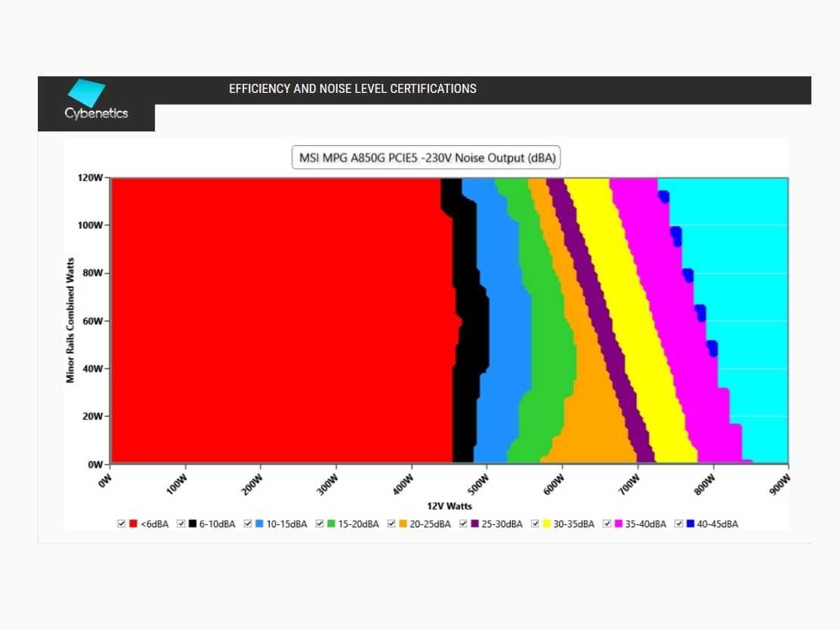Toggle the 40-45dBA legend checkbox

coord(678,523)
